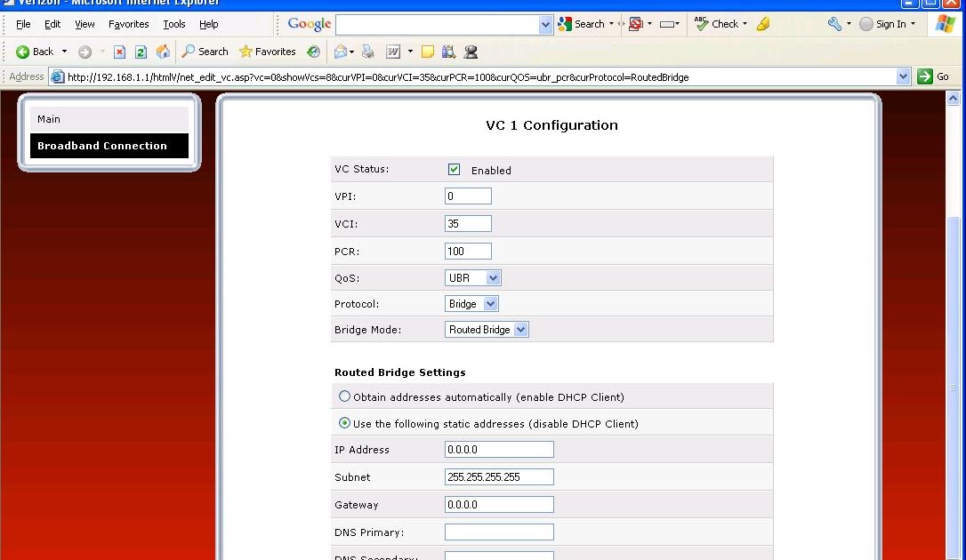The height and width of the screenshot is (560, 966).
Task: Open the Sign In dropdown arrow
Action: (x=913, y=24)
